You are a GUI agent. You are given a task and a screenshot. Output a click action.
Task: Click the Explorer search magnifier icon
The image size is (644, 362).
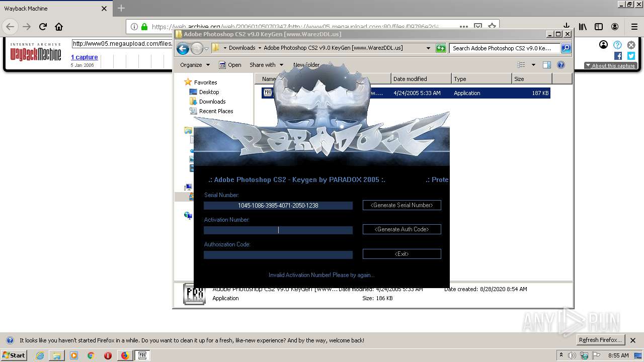pos(566,48)
